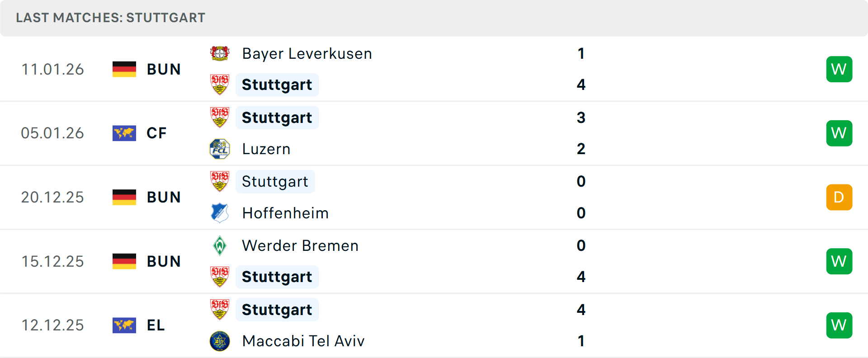Click the Luzern FCL club crest
The height and width of the screenshot is (358, 868).
[220, 149]
